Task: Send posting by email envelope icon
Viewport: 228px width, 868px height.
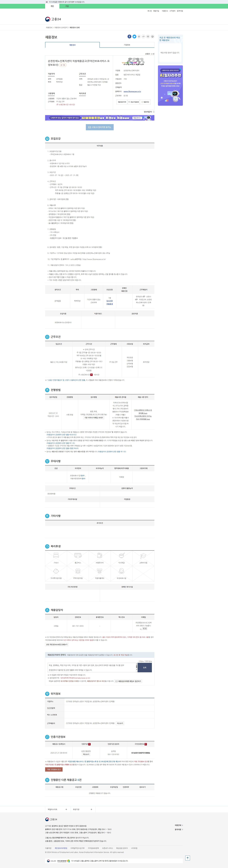Action: click(x=148, y=36)
